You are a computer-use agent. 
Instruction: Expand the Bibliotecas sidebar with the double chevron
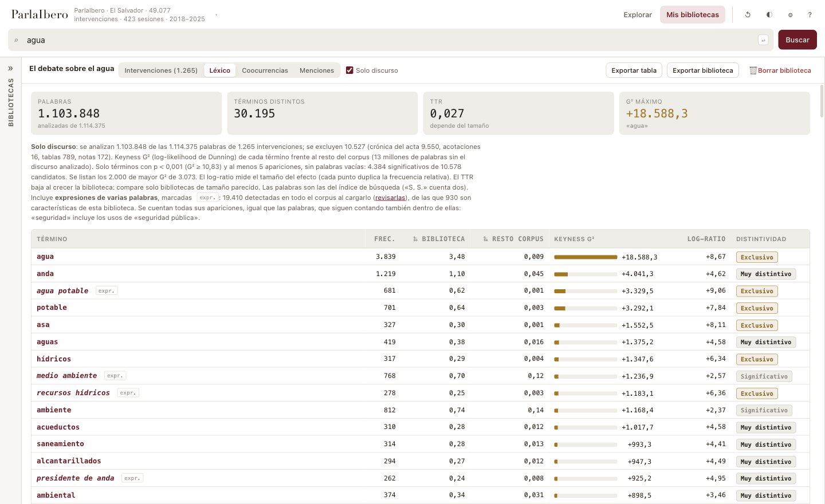click(x=10, y=68)
